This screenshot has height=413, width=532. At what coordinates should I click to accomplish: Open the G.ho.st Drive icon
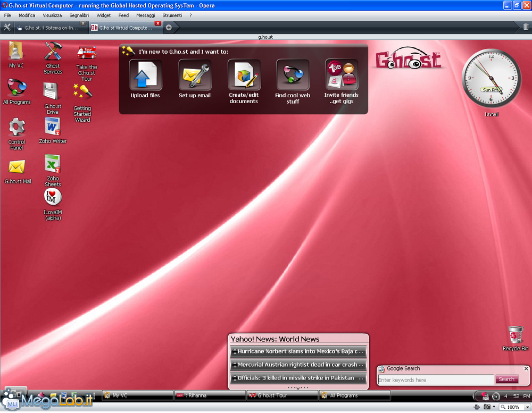coord(53,92)
